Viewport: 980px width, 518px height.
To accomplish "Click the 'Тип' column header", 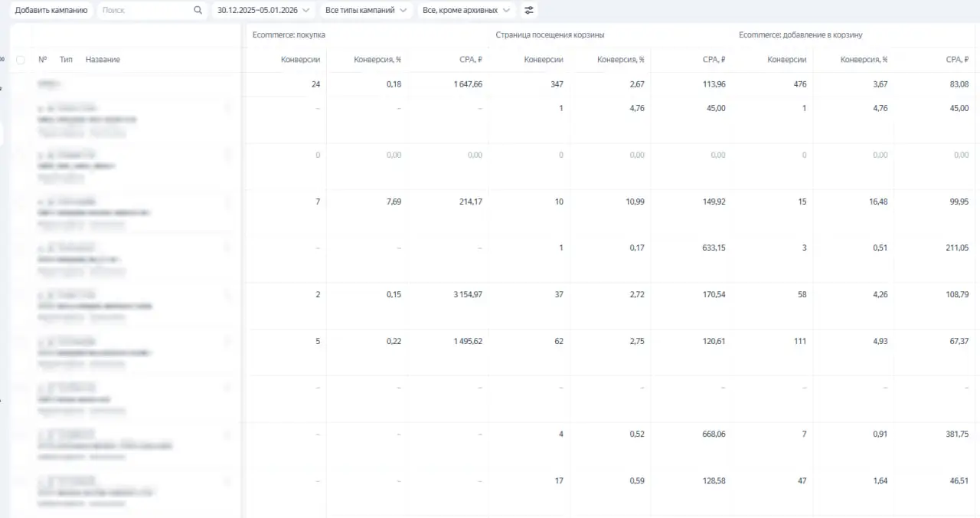I will click(x=66, y=60).
